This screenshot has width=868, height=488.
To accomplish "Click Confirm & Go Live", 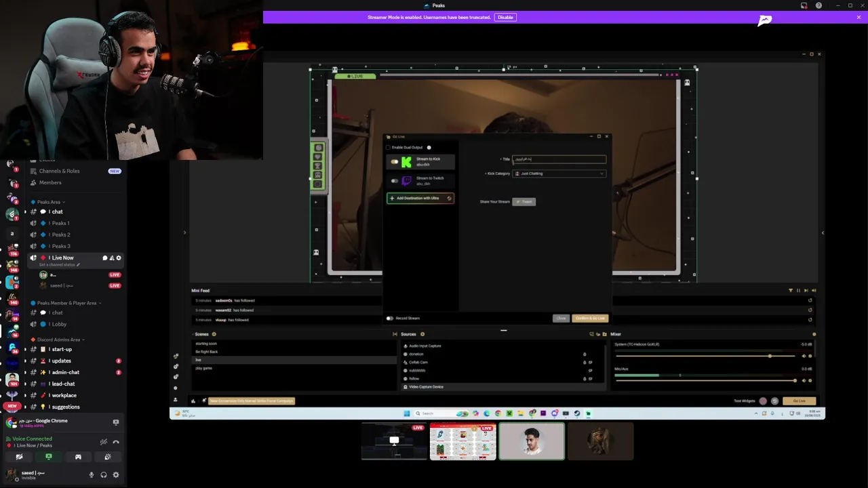I will pos(590,319).
